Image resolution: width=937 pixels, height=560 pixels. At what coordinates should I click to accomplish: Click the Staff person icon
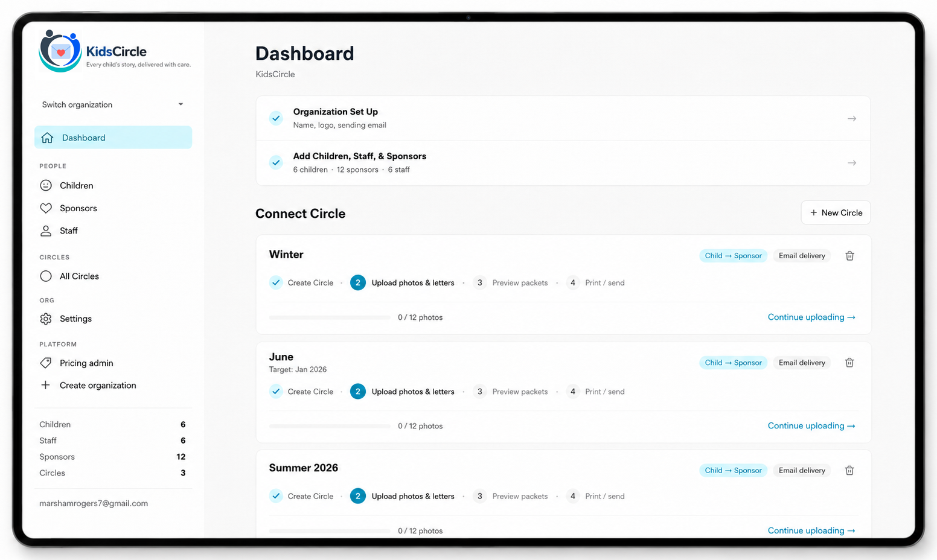pos(46,231)
